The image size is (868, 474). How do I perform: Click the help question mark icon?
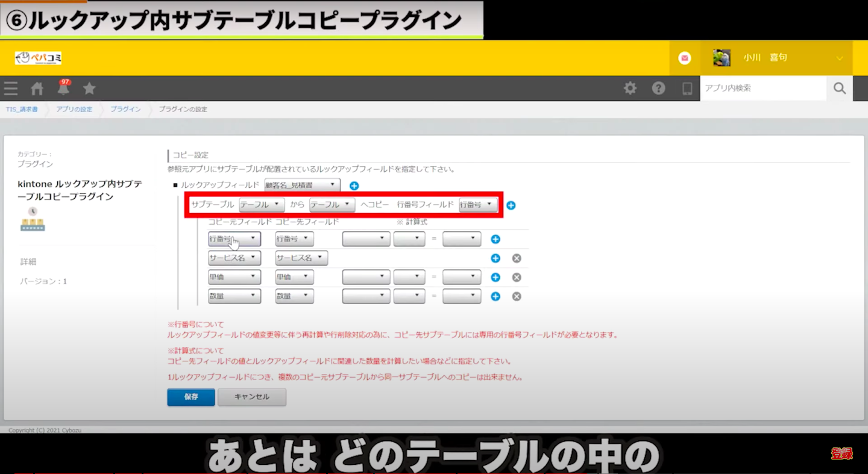tap(658, 89)
